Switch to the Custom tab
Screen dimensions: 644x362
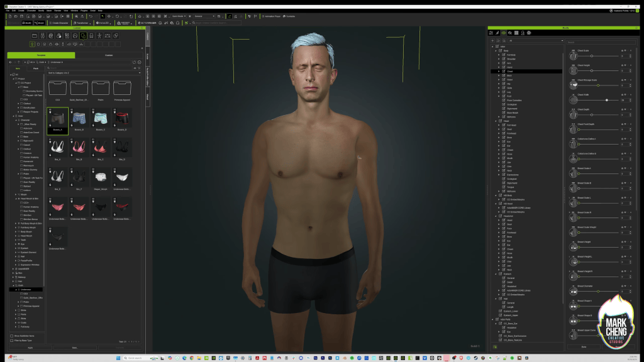[109, 55]
